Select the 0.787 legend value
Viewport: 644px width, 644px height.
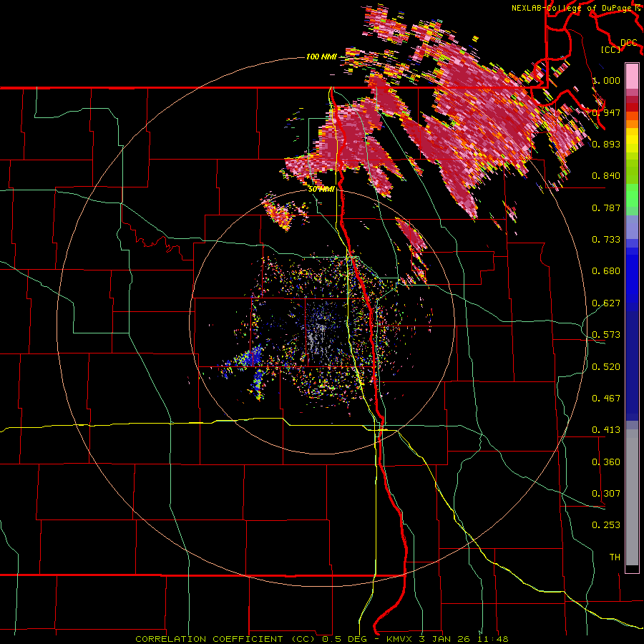[606, 208]
